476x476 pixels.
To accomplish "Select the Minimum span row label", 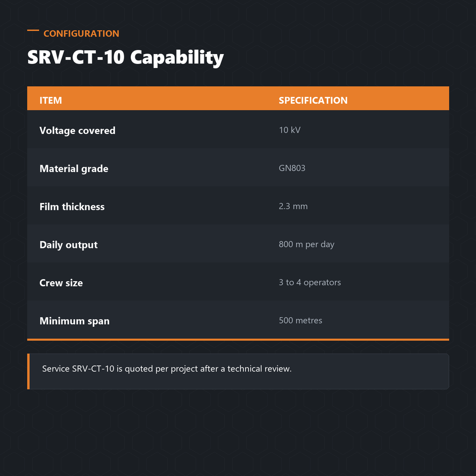I will (74, 321).
